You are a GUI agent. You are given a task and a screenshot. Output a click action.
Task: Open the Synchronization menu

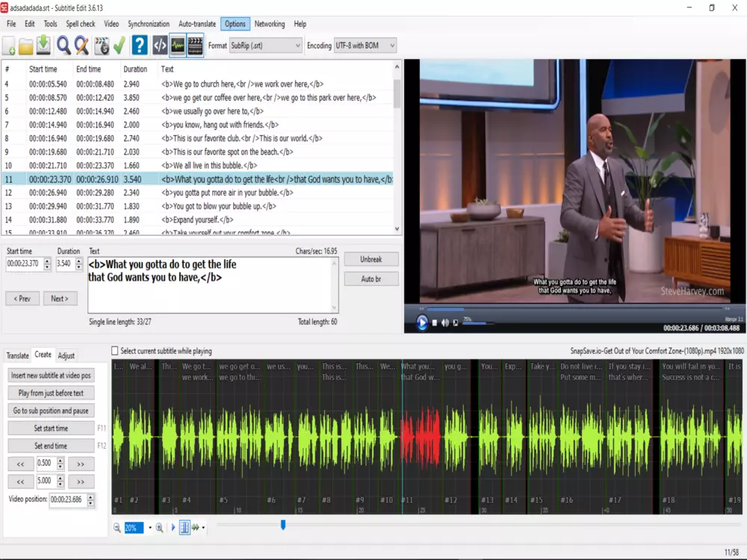(x=149, y=24)
